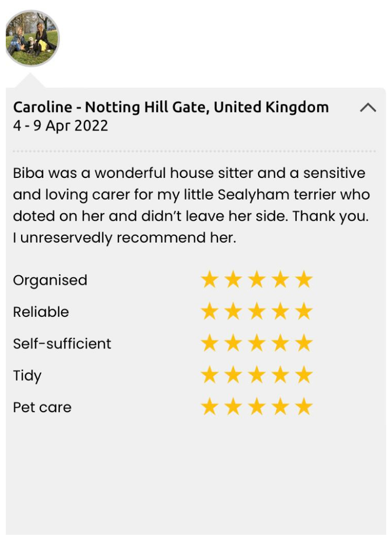The height and width of the screenshot is (539, 392).
Task: Click the Tidy rating label
Action: coord(27,376)
